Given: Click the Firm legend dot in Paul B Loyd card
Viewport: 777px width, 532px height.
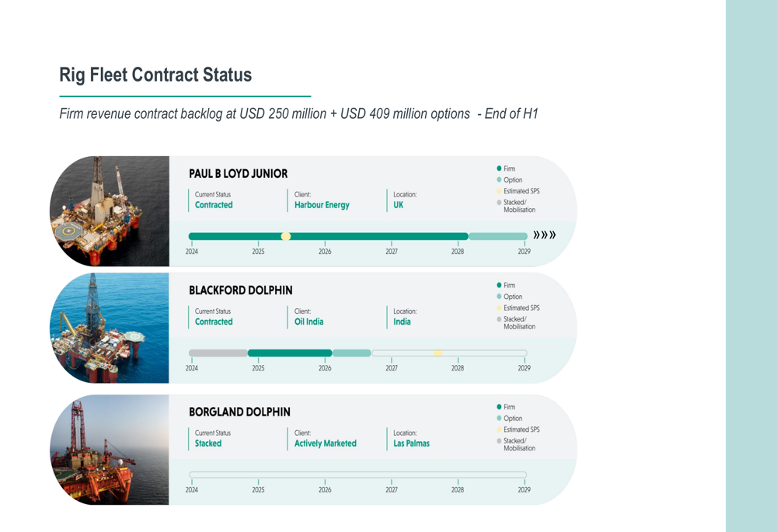Looking at the screenshot, I should pyautogui.click(x=499, y=169).
